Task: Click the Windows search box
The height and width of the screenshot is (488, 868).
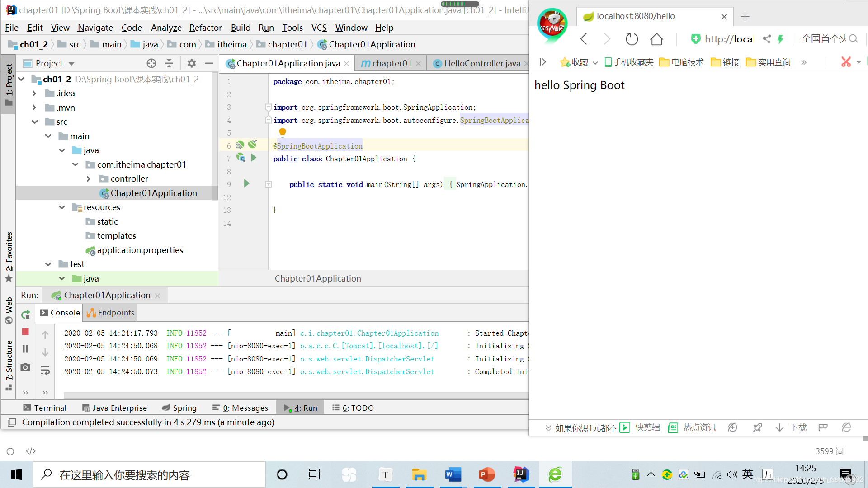Action: 149,474
